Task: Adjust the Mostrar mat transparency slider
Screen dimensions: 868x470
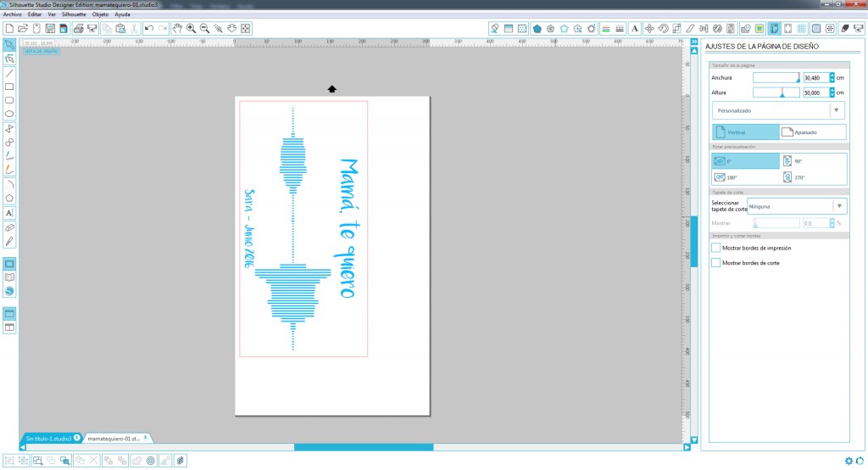Action: pos(776,223)
